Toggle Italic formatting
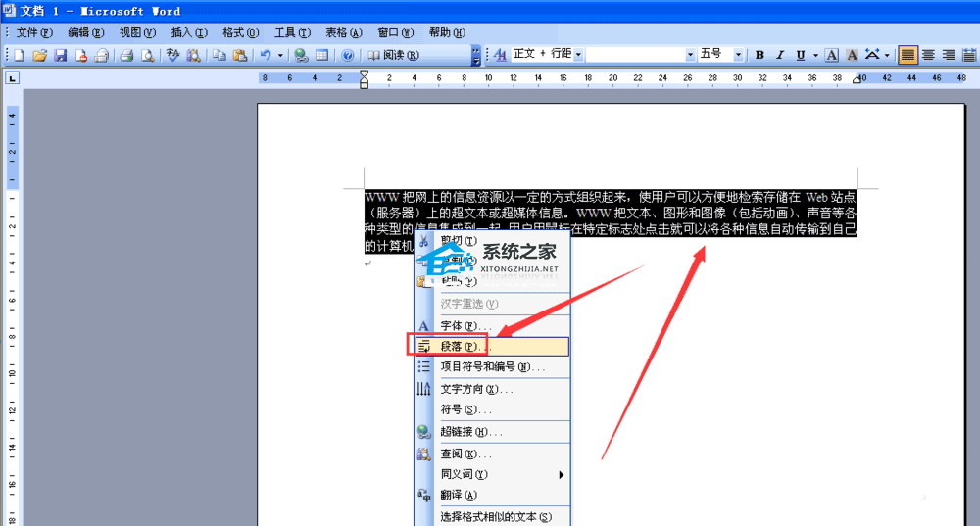Viewport: 980px width, 526px height. [780, 55]
